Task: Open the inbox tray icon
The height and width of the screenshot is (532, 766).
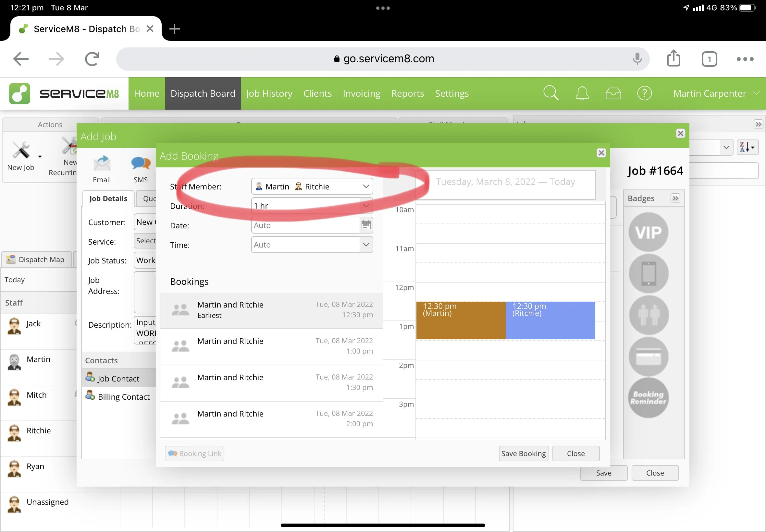Action: point(613,93)
